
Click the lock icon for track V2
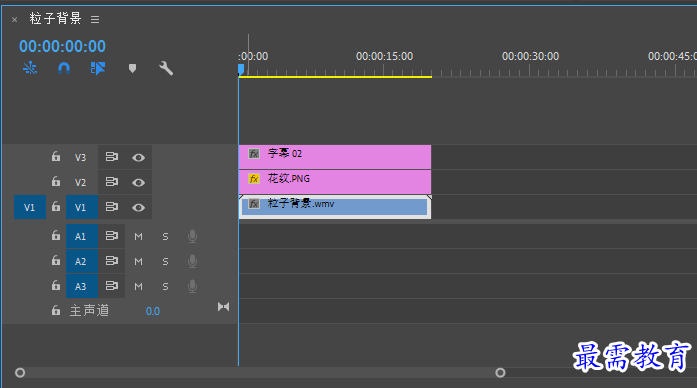(56, 181)
